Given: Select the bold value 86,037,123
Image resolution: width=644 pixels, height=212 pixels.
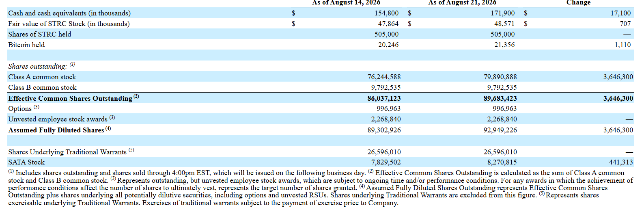Looking at the screenshot, I should point(384,98).
